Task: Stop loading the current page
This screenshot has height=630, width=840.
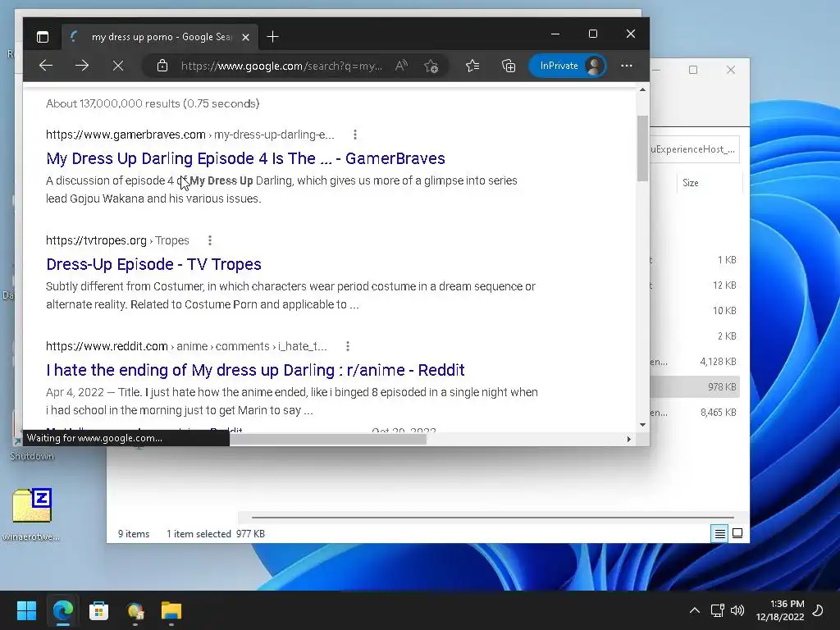Action: point(118,66)
